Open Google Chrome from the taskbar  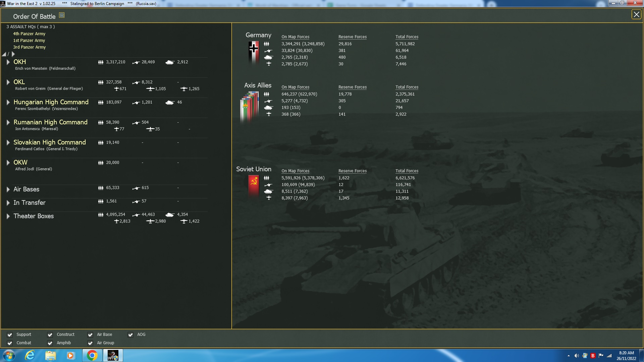(92, 355)
